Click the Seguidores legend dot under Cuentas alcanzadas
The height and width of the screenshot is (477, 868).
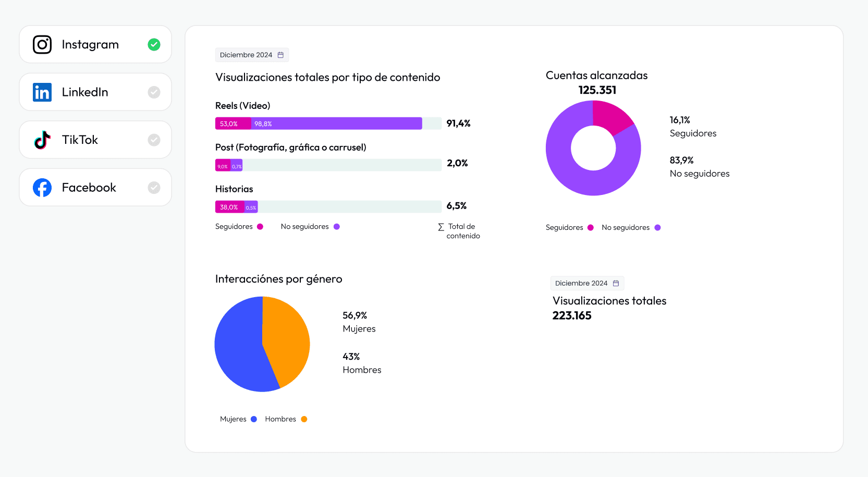(590, 227)
